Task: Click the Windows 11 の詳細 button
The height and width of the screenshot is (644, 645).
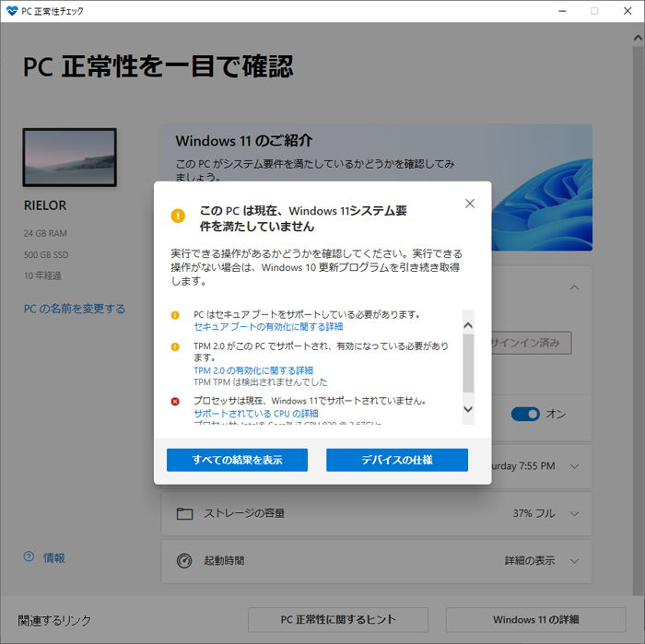Action: [x=535, y=620]
